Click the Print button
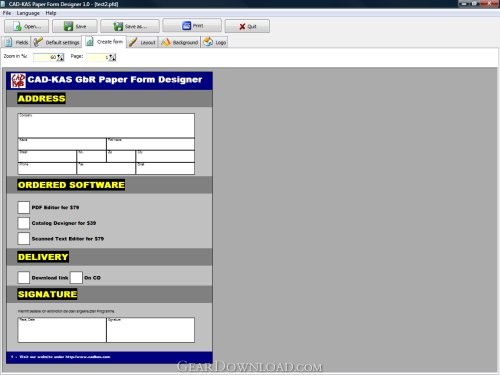 [x=192, y=25]
